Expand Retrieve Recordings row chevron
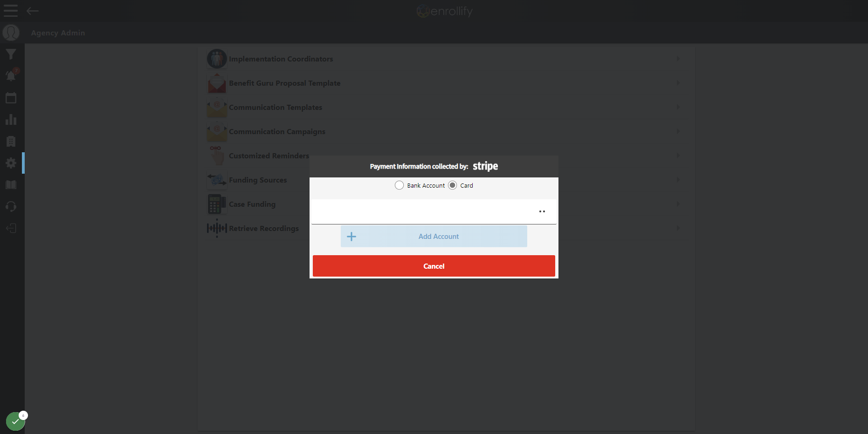This screenshot has height=434, width=868. click(x=678, y=228)
